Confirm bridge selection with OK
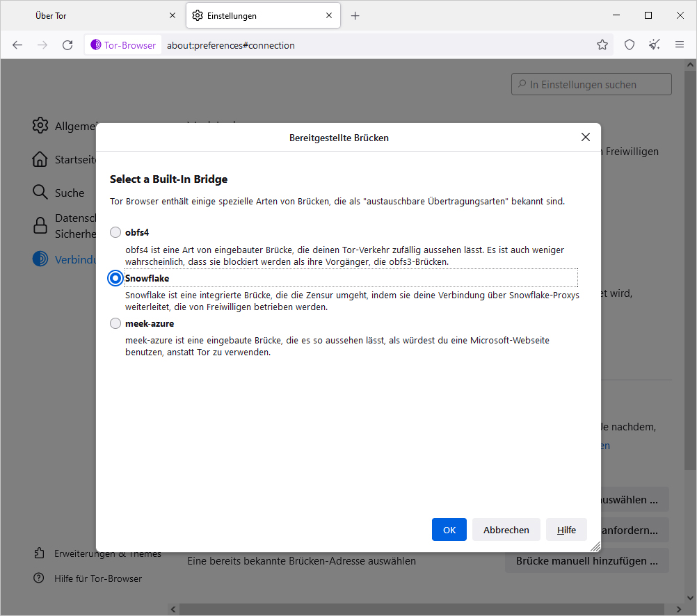697x616 pixels. coord(449,530)
